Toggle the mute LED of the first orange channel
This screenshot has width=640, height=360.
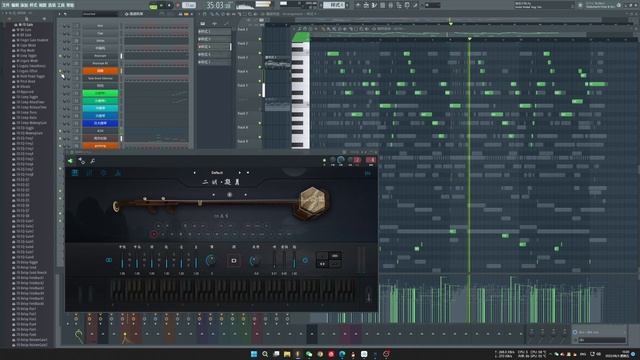tap(61, 71)
